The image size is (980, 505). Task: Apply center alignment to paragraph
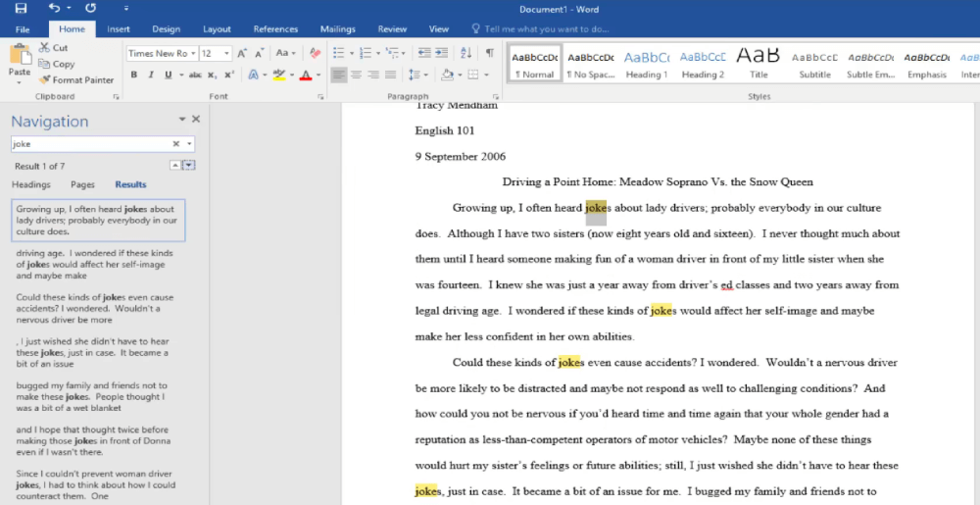pos(356,75)
